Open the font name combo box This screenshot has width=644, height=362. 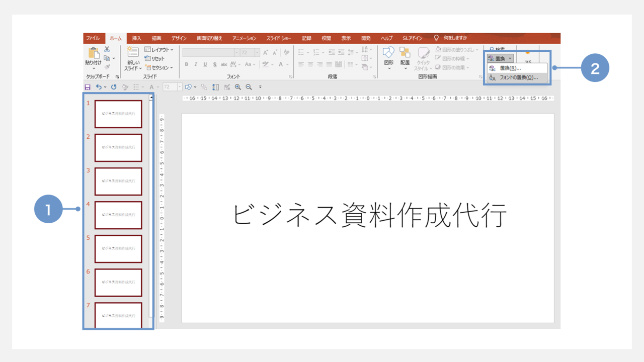coord(211,53)
